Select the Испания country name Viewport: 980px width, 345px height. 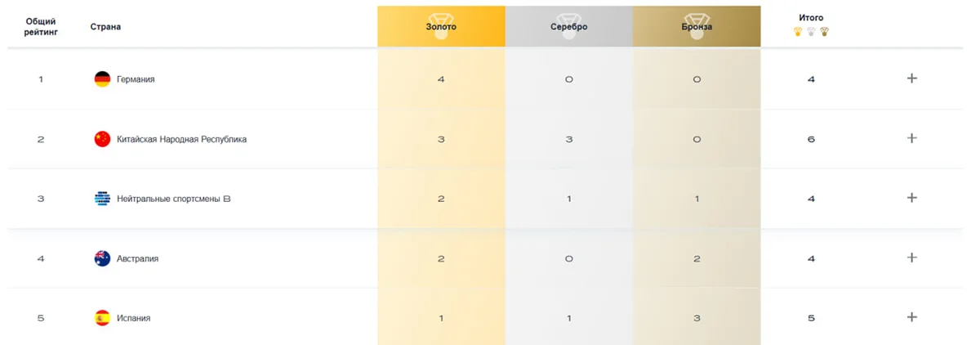[x=134, y=318]
